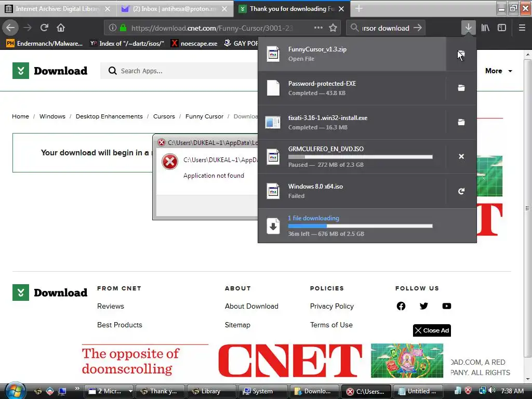Open the Home page icon
Image resolution: width=532 pixels, height=399 pixels.
click(61, 28)
